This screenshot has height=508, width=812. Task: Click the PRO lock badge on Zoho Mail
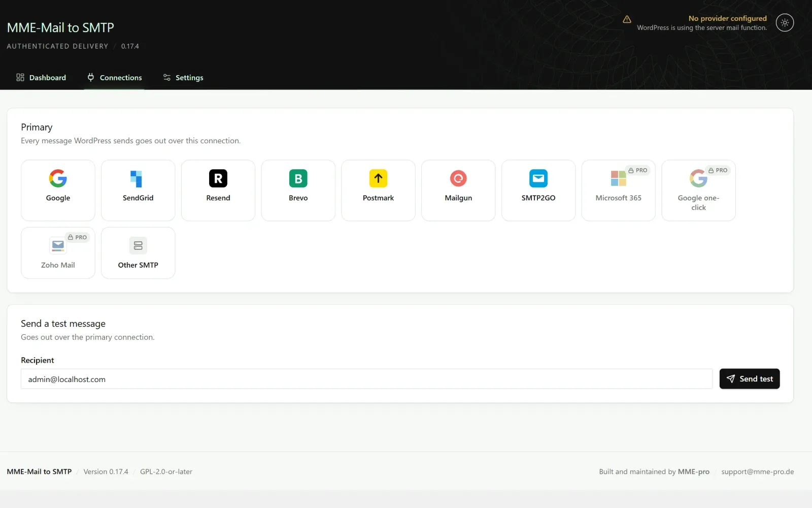point(77,237)
